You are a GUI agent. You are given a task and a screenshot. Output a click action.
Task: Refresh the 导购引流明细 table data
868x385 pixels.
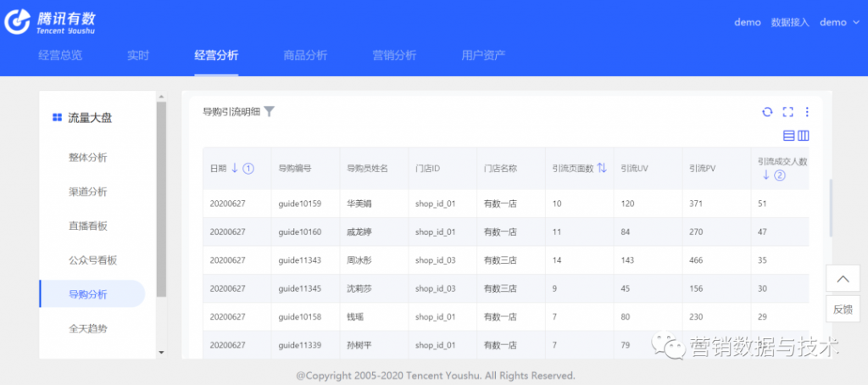[x=767, y=112]
